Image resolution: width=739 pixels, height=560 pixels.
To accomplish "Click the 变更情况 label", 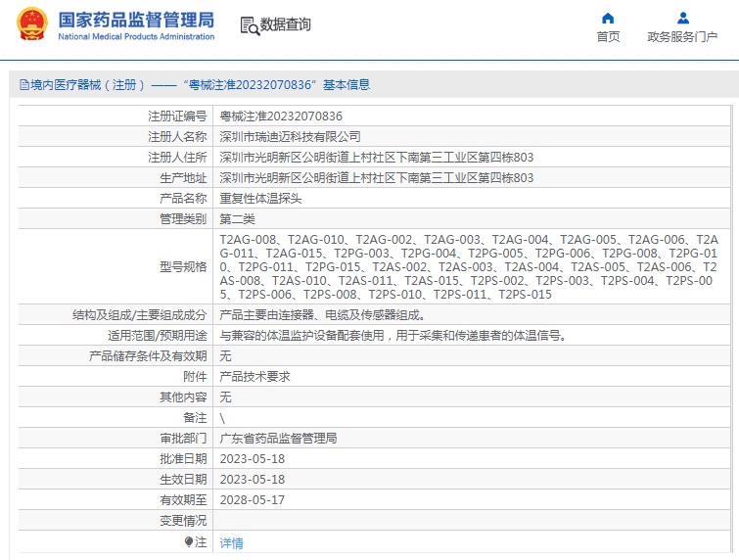I will click(x=183, y=521).
